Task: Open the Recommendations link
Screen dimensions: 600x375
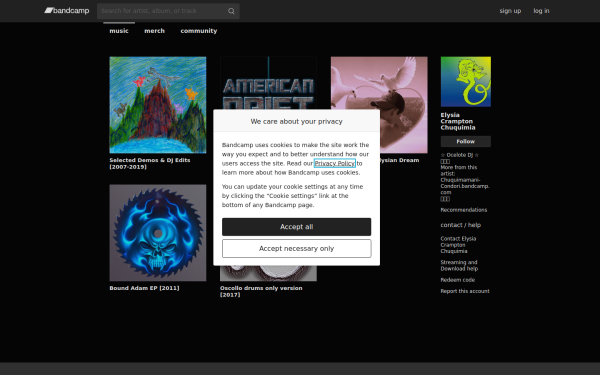Action: click(x=464, y=210)
